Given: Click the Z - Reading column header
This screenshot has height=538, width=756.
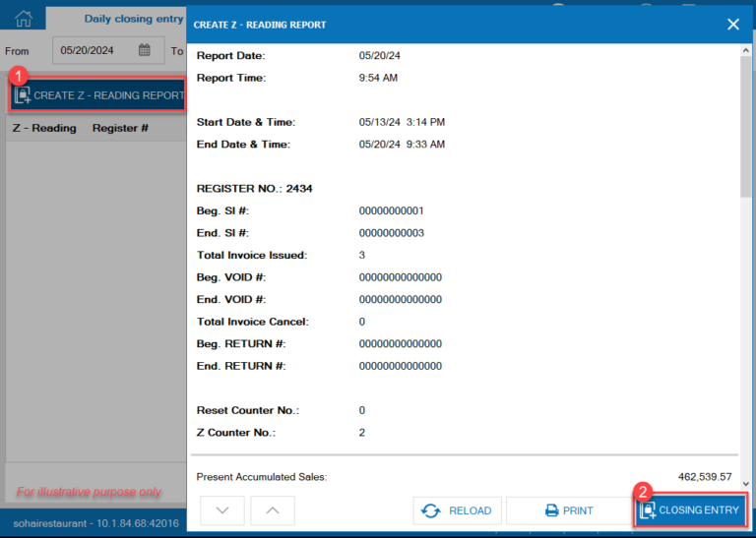Looking at the screenshot, I should [x=44, y=128].
